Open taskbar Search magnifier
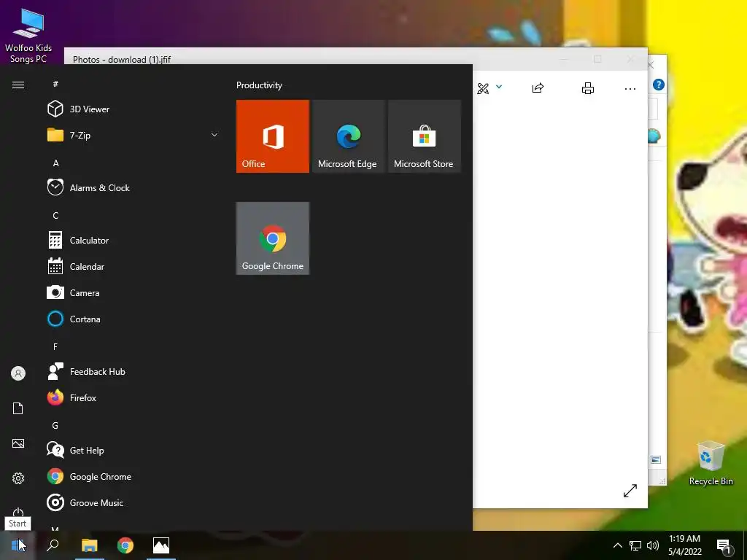Image resolution: width=747 pixels, height=560 pixels. click(53, 545)
